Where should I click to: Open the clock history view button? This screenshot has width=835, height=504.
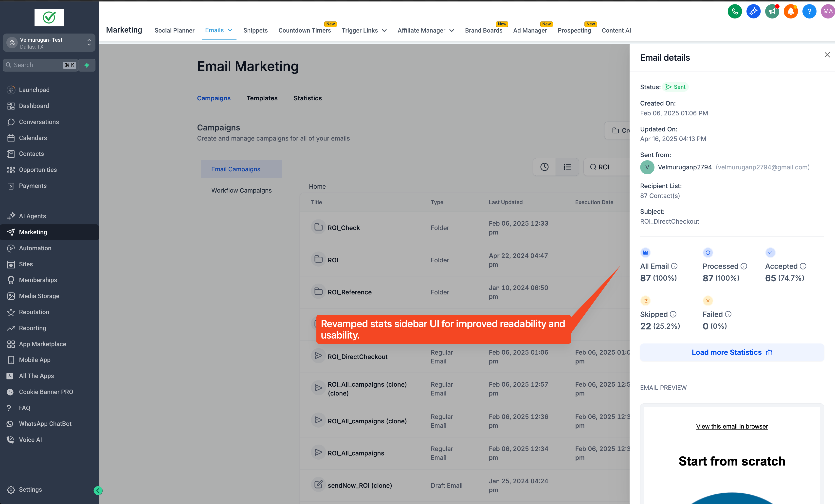[x=544, y=167]
